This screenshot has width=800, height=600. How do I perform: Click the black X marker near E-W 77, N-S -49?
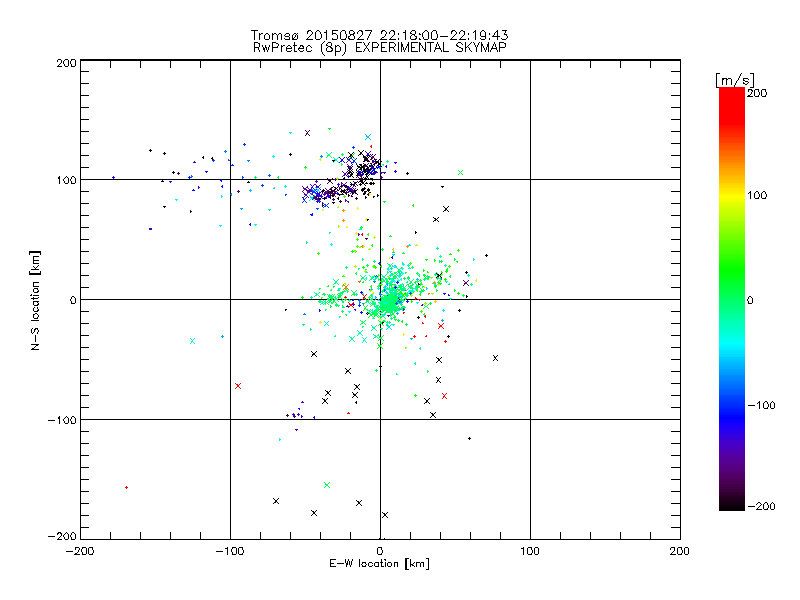495,358
